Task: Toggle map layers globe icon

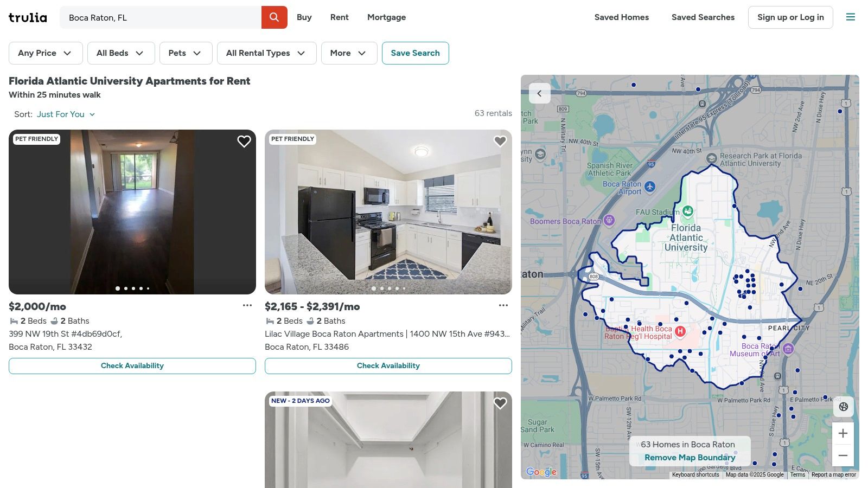Action: pyautogui.click(x=844, y=407)
